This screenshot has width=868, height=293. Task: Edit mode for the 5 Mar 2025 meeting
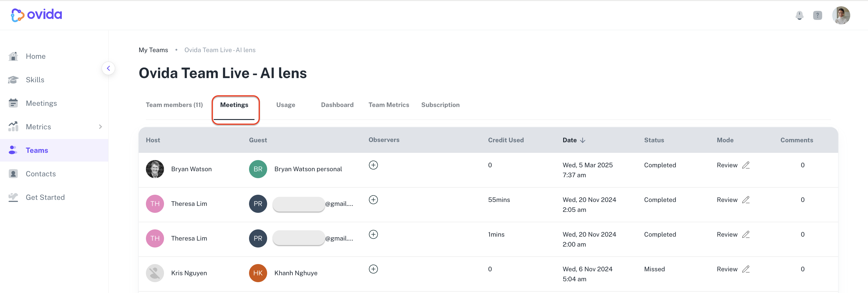(746, 165)
